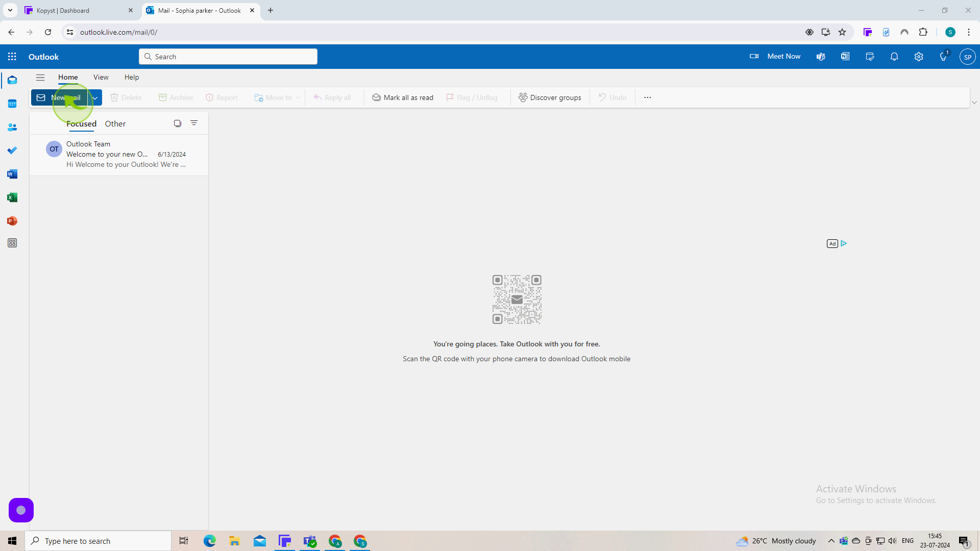
Task: Open Outlook settings gear
Action: 919,57
